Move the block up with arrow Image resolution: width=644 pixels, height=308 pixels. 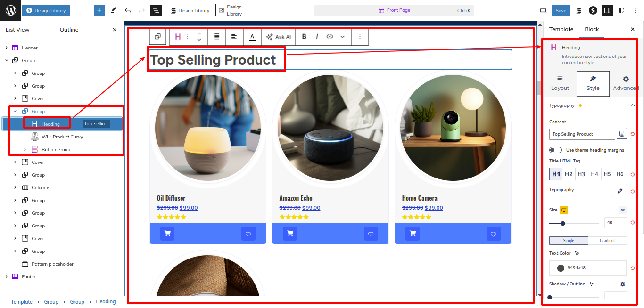point(199,33)
